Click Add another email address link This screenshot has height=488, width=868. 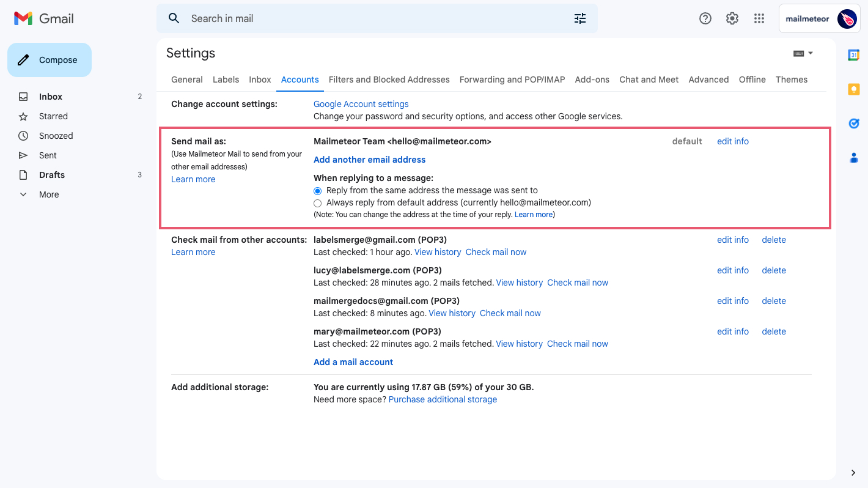coord(369,160)
